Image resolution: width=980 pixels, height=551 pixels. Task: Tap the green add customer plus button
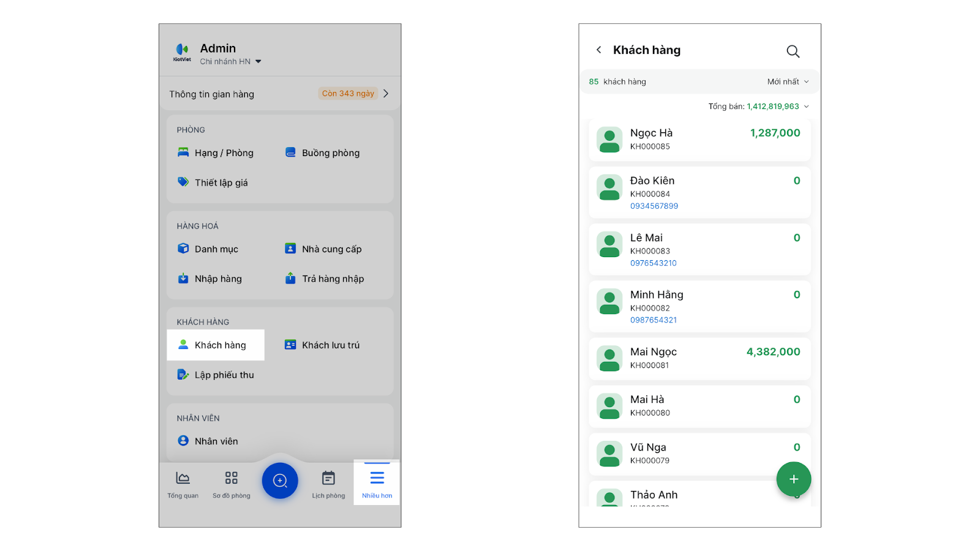[x=793, y=479]
